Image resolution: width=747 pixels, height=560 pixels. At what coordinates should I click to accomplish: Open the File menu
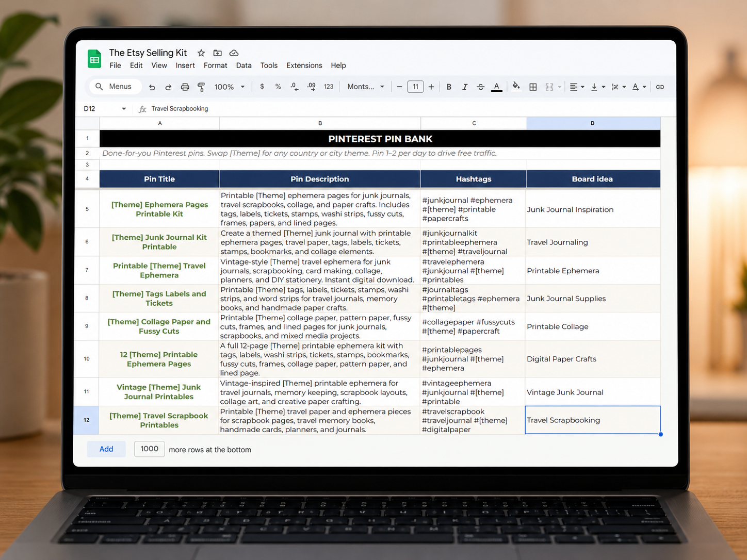click(115, 65)
